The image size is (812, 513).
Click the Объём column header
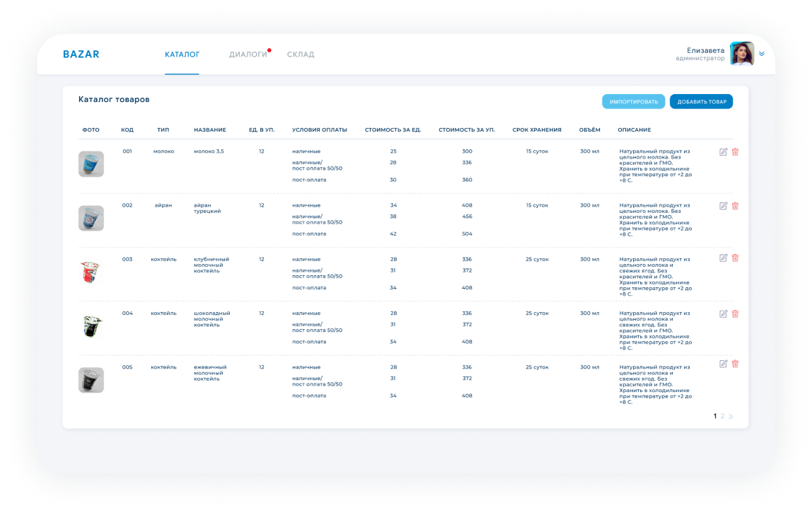[x=589, y=129]
